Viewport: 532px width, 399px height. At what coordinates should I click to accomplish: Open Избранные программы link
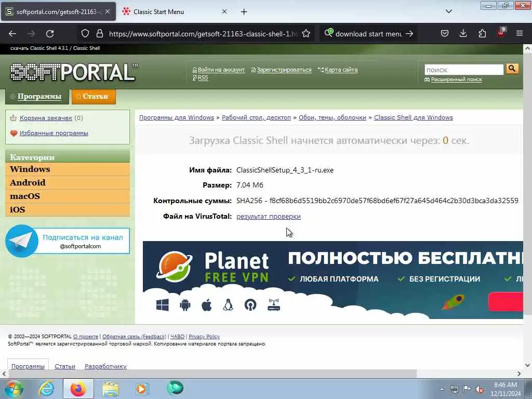tap(54, 133)
